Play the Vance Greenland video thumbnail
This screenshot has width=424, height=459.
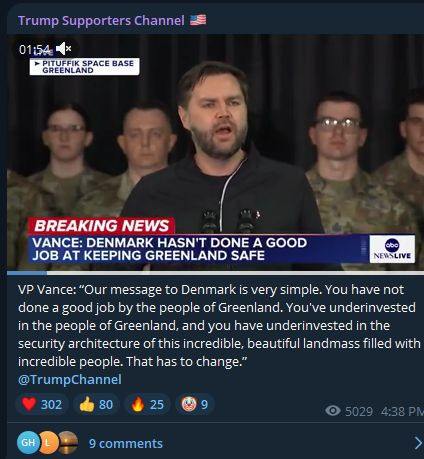point(215,152)
